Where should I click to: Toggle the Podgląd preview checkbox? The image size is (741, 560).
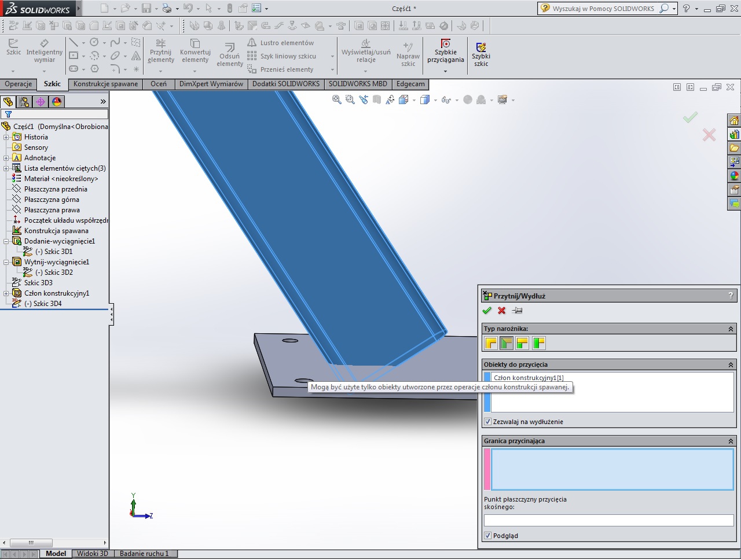[487, 536]
